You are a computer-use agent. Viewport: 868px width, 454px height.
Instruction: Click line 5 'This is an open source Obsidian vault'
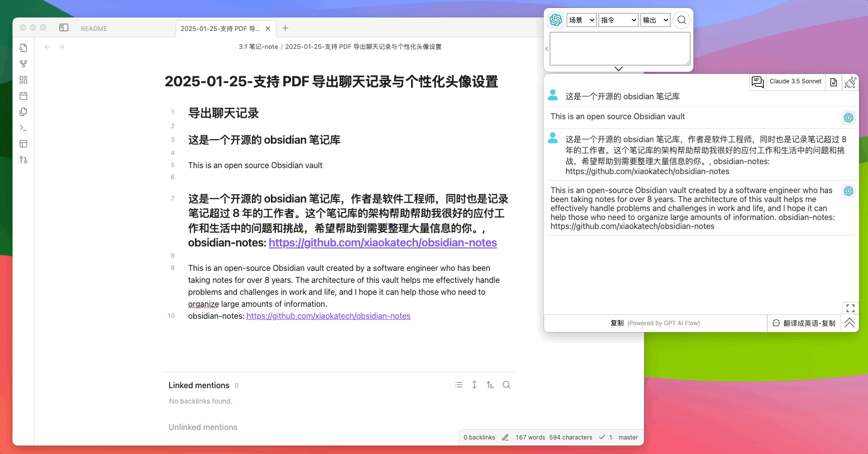[255, 165]
